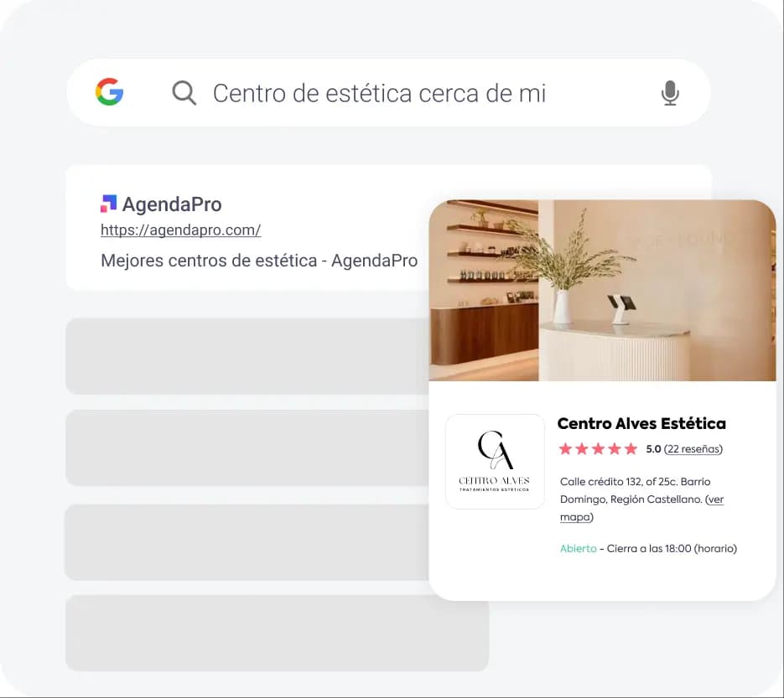This screenshot has width=784, height=698.
Task: Focus the search field with Centro de estética
Action: (388, 93)
